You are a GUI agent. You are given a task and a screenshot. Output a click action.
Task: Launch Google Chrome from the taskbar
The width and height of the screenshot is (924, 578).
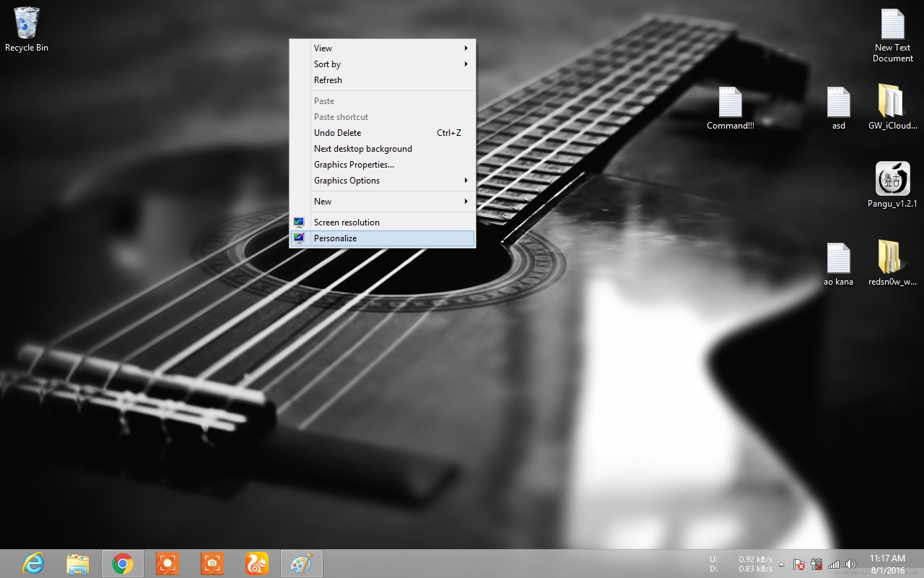click(123, 563)
